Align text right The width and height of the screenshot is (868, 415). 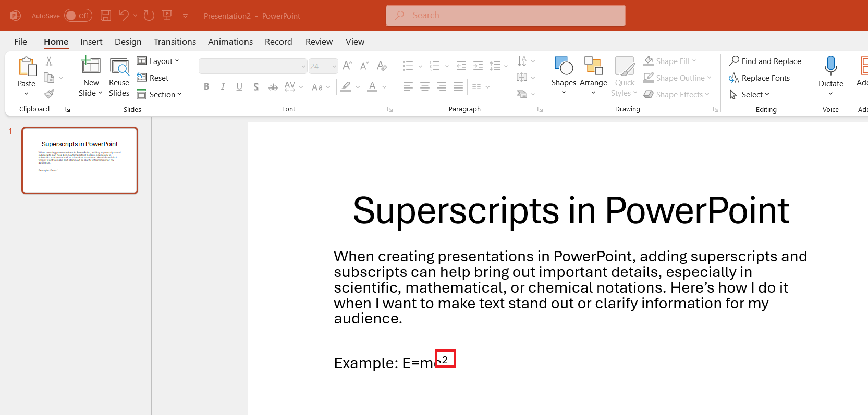[442, 87]
